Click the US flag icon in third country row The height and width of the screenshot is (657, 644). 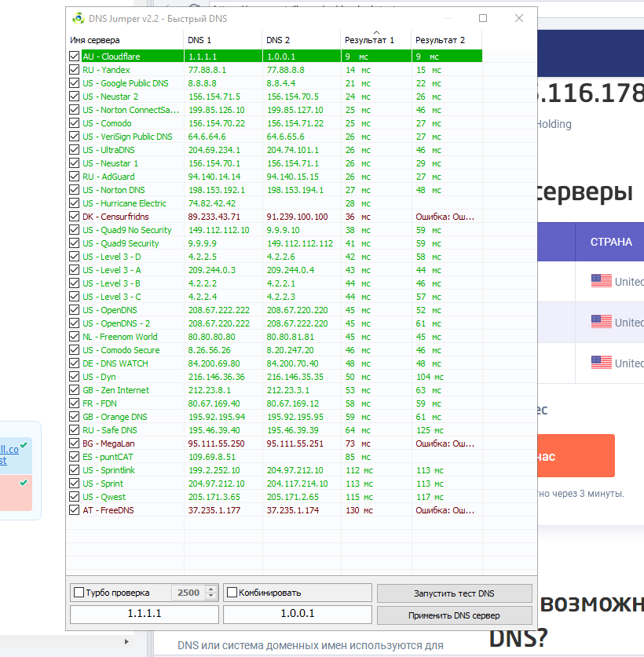click(602, 362)
